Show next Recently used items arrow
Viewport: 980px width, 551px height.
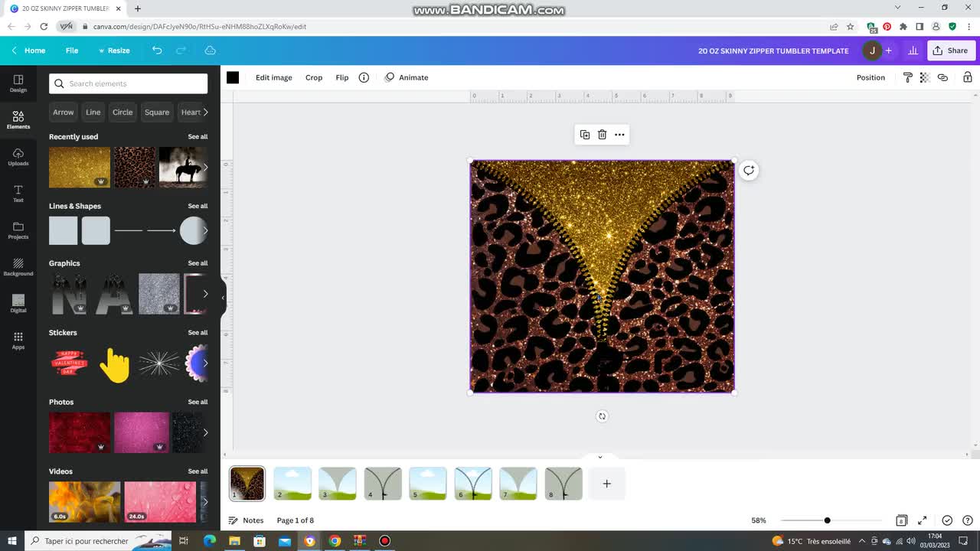tap(205, 167)
